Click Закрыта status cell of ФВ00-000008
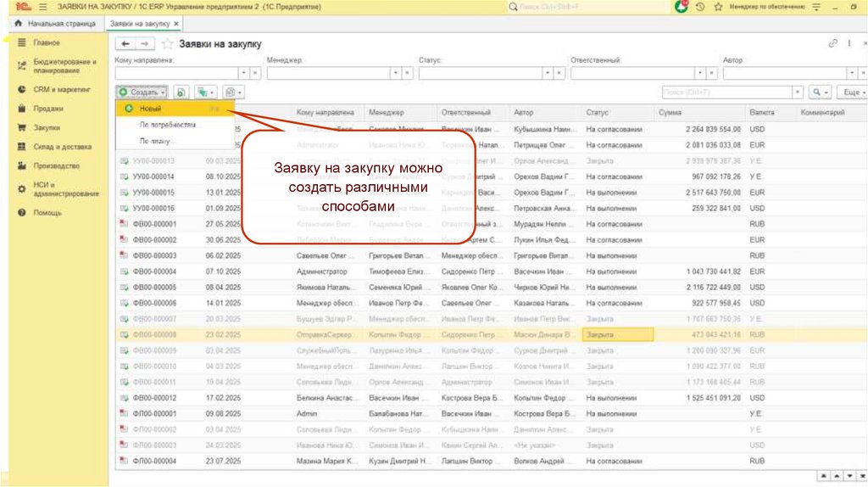Image resolution: width=868 pixels, height=487 pixels. pyautogui.click(x=618, y=334)
